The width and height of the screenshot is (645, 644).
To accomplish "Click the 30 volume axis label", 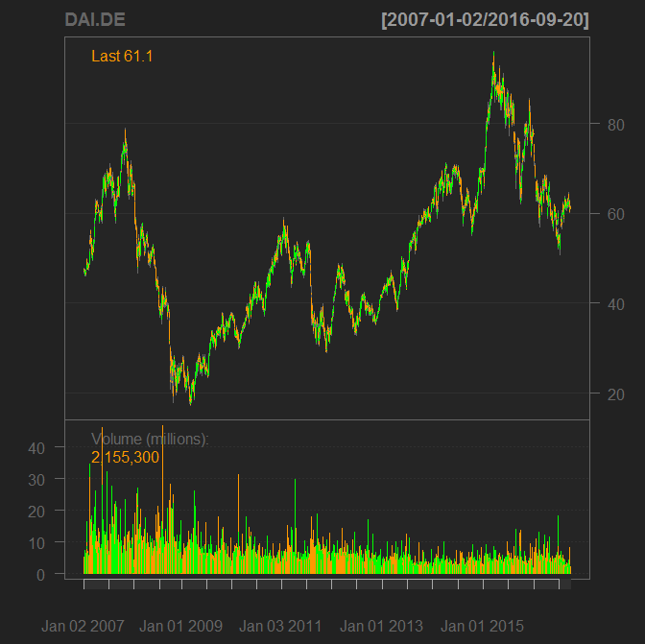I will coord(37,480).
